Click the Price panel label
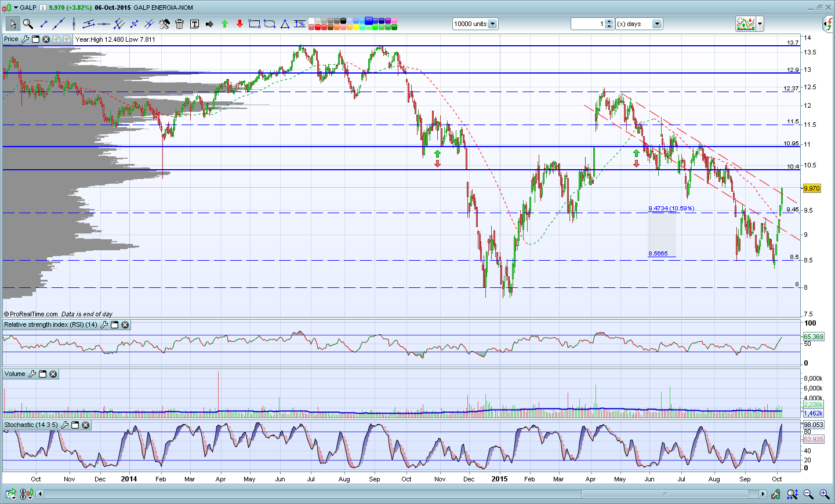Viewport: 835px width, 504px height. pos(11,39)
